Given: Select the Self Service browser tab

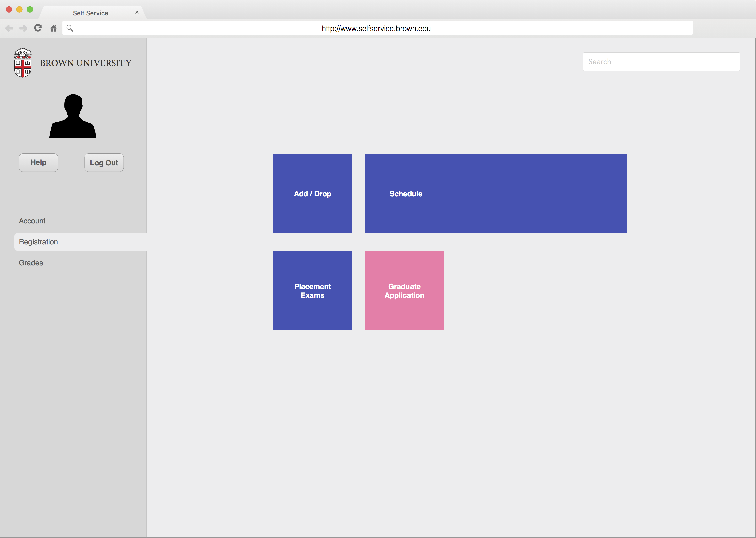Looking at the screenshot, I should coord(92,13).
